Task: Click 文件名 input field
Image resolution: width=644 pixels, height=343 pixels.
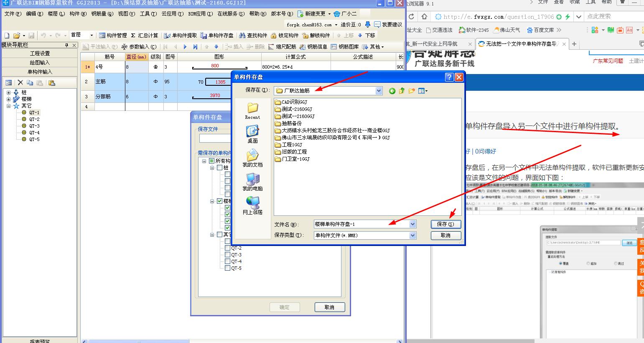Action: (x=361, y=224)
